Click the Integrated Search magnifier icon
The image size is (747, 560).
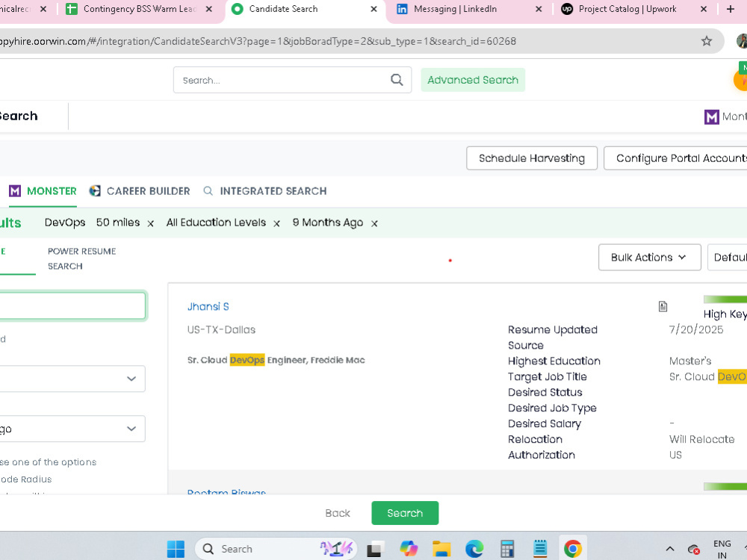[x=208, y=191]
